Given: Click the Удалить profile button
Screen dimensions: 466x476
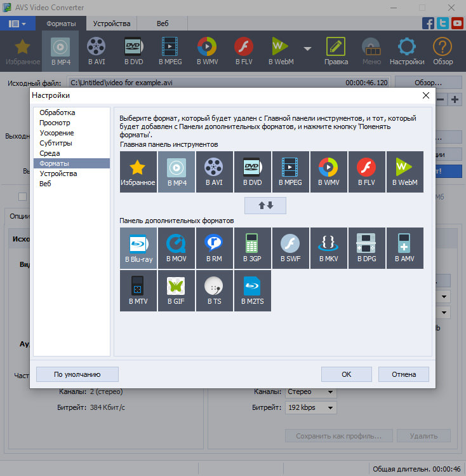Looking at the screenshot, I should [423, 436].
